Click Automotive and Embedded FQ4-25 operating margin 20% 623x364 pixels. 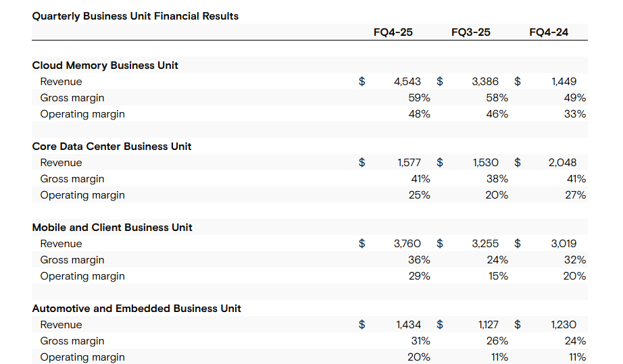pos(419,357)
